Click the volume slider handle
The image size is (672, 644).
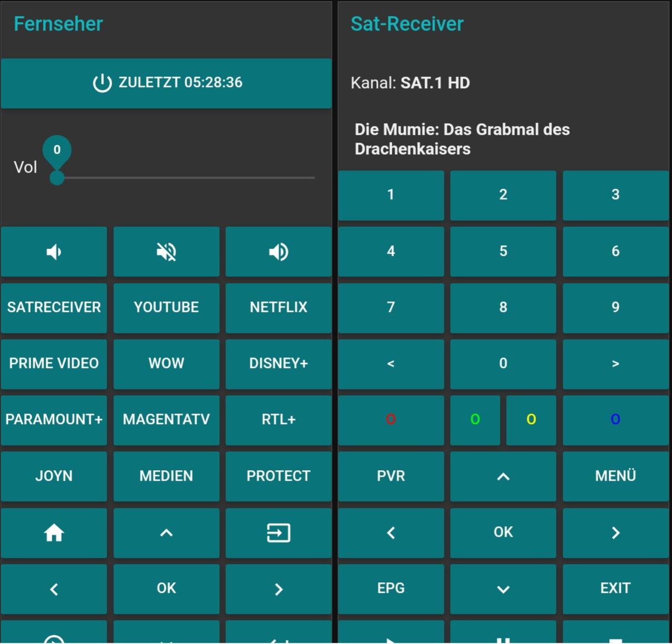(x=57, y=178)
